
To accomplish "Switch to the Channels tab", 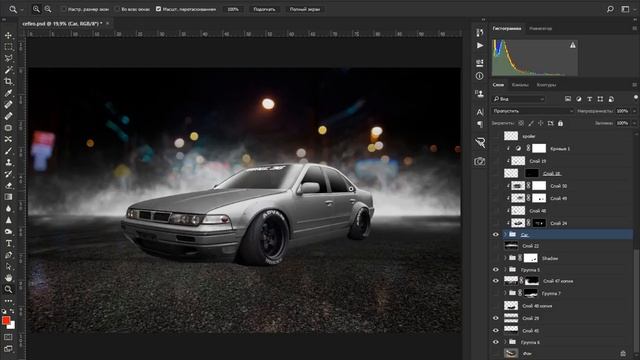I will coord(520,85).
